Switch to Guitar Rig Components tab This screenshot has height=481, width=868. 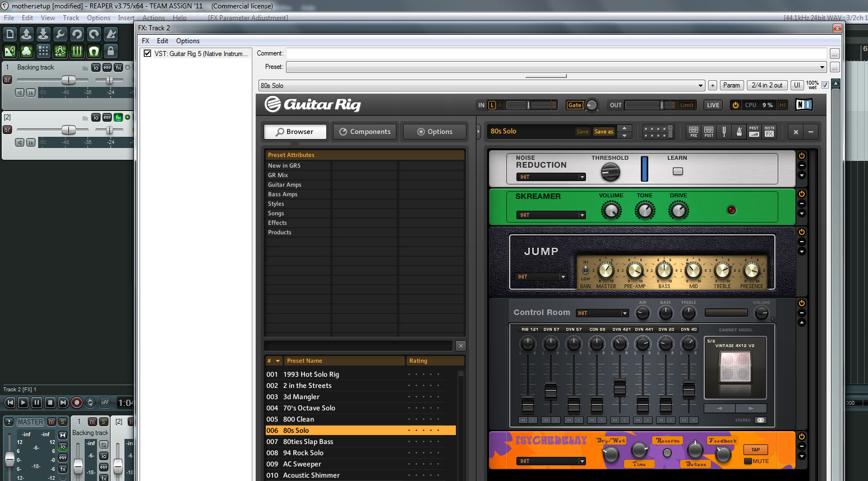click(365, 132)
